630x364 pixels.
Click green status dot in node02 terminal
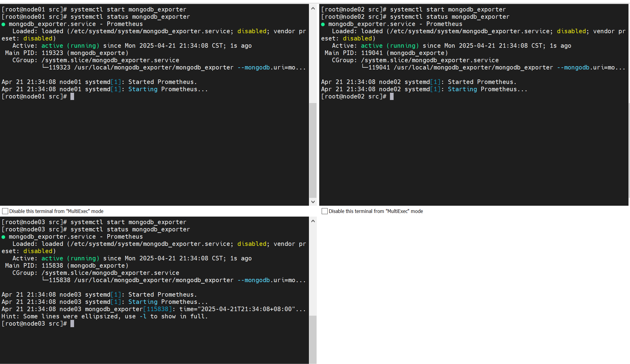click(x=323, y=24)
